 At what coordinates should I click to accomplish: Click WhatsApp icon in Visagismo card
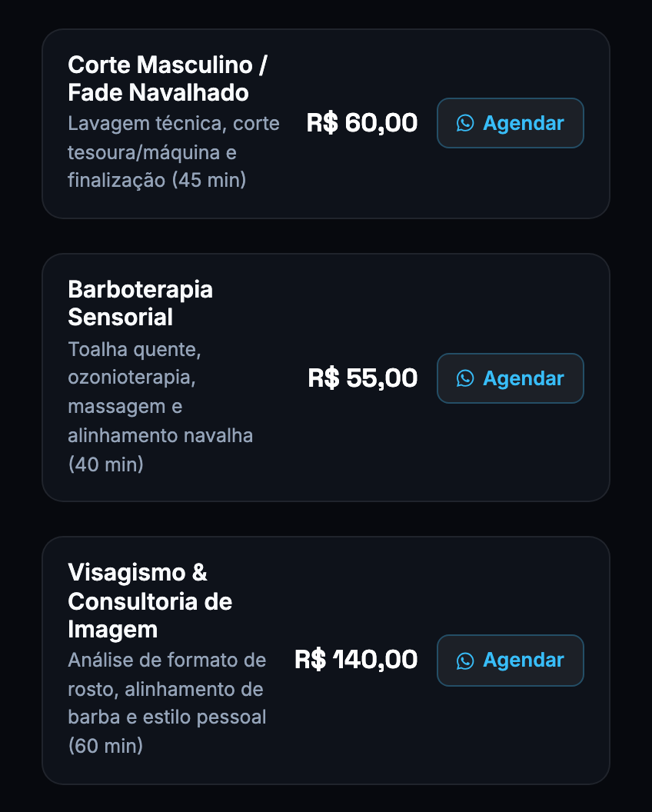[465, 661]
